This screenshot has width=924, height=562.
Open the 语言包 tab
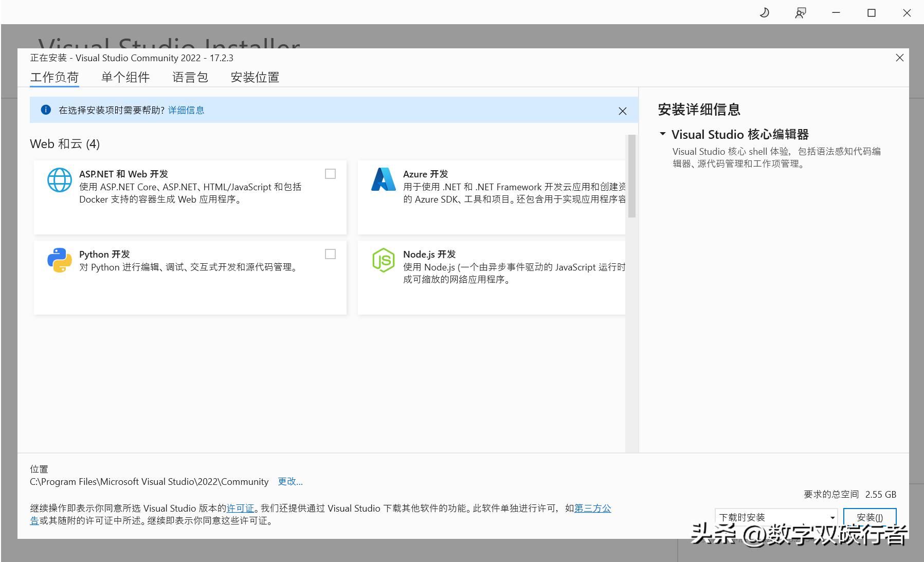coord(190,77)
